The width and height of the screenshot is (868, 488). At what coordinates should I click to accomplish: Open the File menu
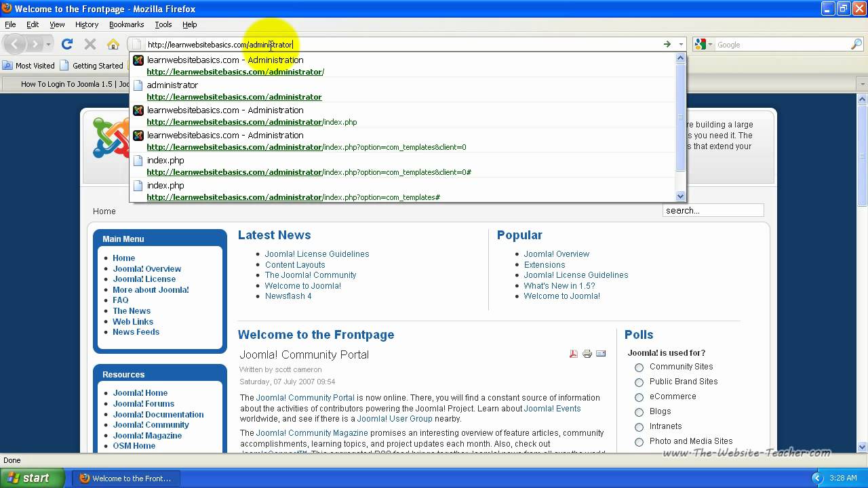pos(10,24)
